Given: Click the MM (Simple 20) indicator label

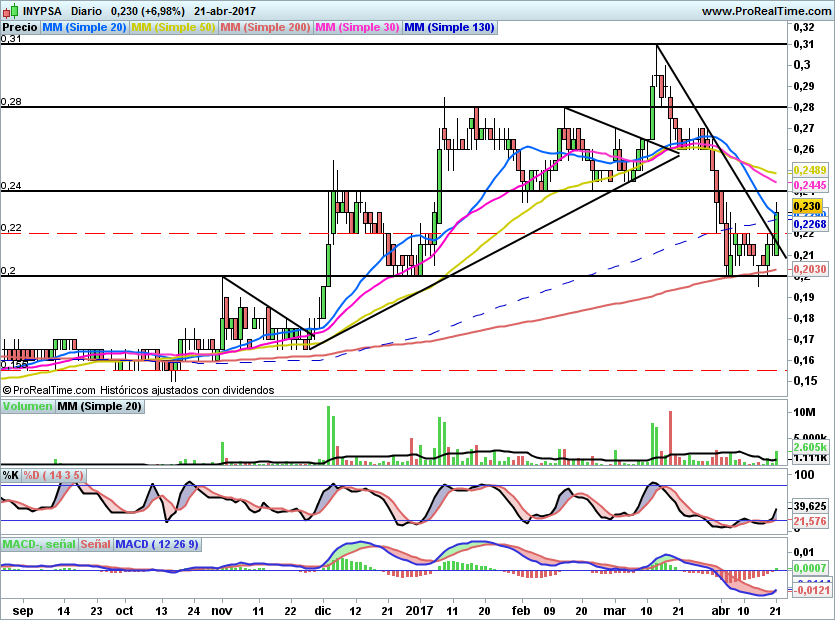Looking at the screenshot, I should (x=87, y=28).
